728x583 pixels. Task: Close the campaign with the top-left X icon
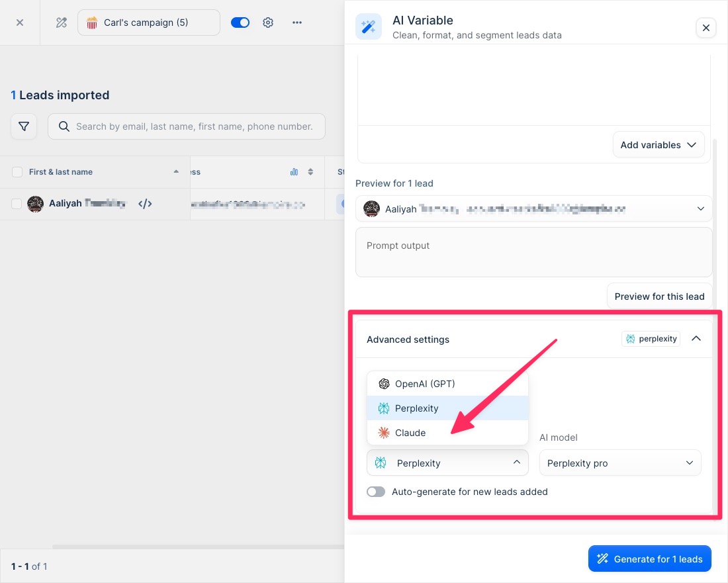pos(20,22)
